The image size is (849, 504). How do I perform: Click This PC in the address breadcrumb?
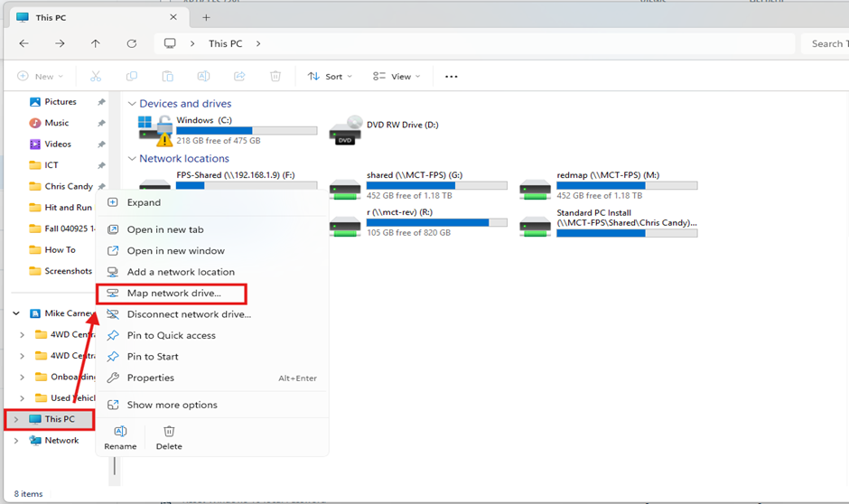225,43
